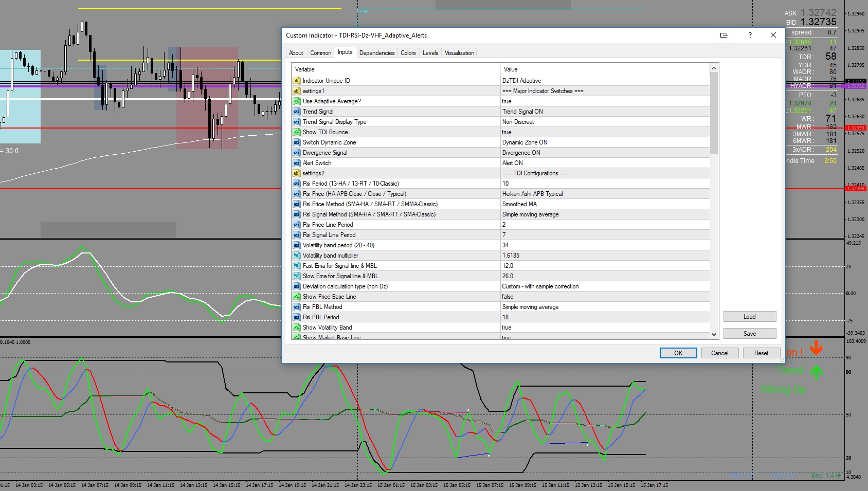Click the red down arrow on the chart
Image resolution: width=868 pixels, height=491 pixels.
816,348
